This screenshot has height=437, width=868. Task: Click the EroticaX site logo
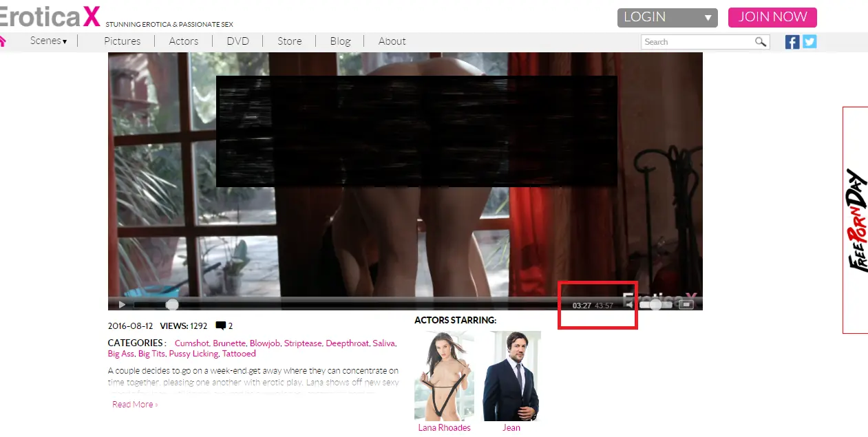point(48,15)
